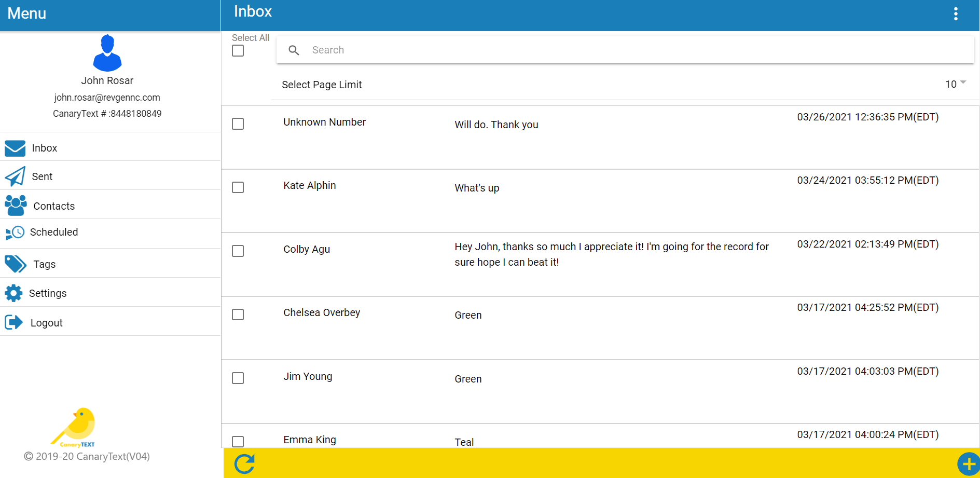Go to the Scheduled menu item
The image size is (980, 478).
[54, 233]
